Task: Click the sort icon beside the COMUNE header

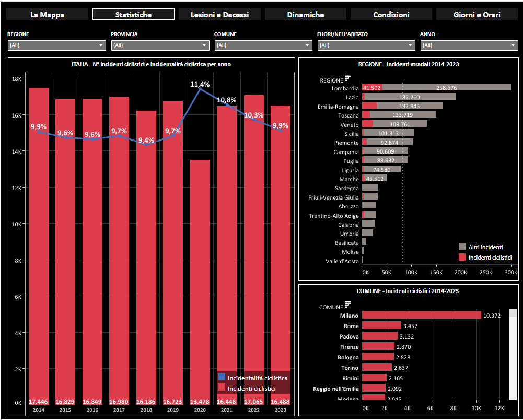Action: point(348,306)
